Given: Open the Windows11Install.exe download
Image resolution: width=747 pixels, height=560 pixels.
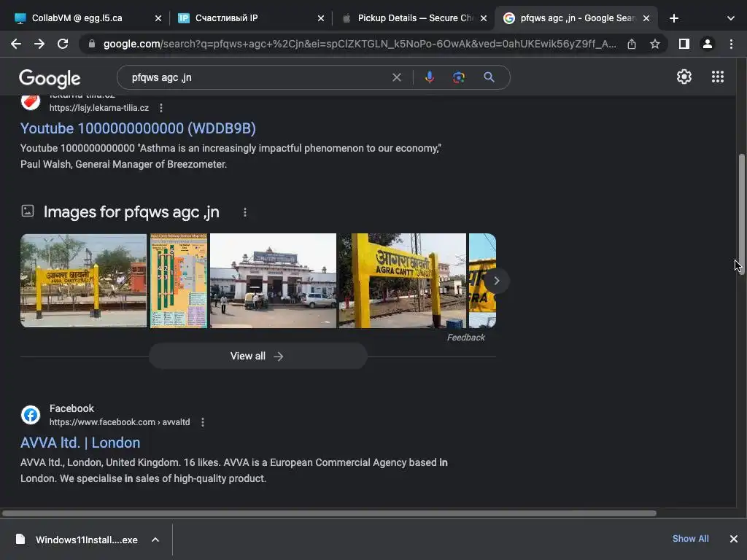Looking at the screenshot, I should [86, 540].
